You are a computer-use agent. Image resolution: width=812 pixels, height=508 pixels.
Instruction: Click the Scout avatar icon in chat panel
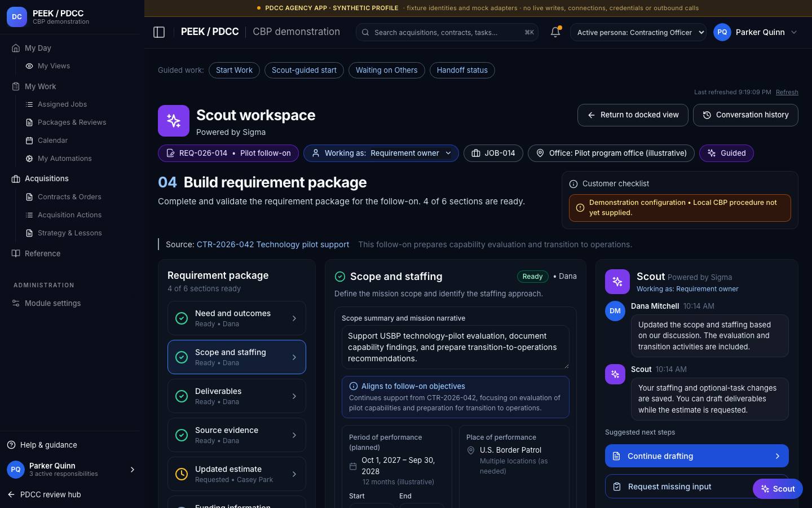[x=615, y=374]
